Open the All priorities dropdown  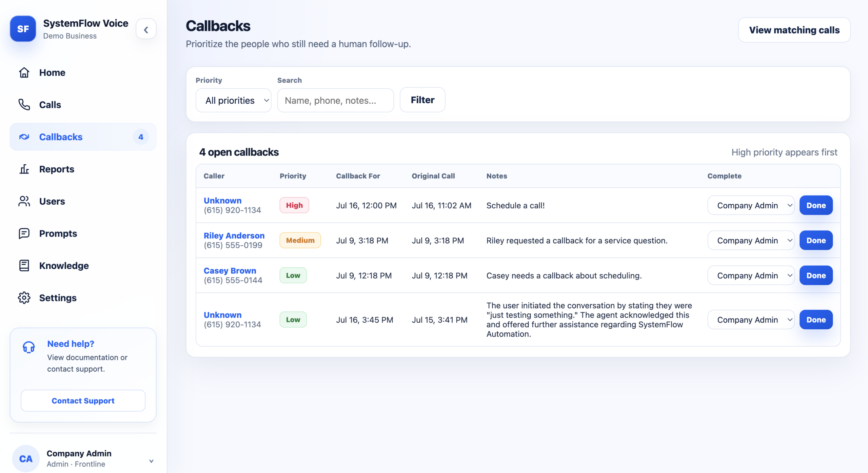click(x=234, y=100)
